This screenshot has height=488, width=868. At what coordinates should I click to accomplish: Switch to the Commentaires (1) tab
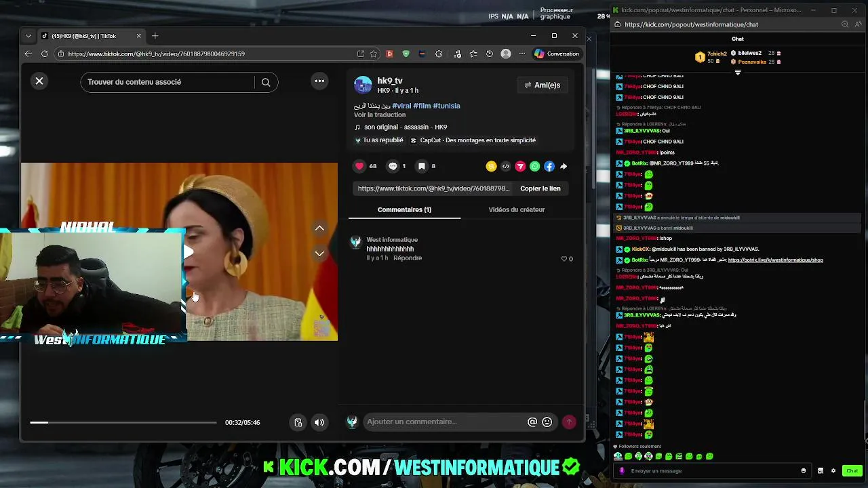coord(404,209)
